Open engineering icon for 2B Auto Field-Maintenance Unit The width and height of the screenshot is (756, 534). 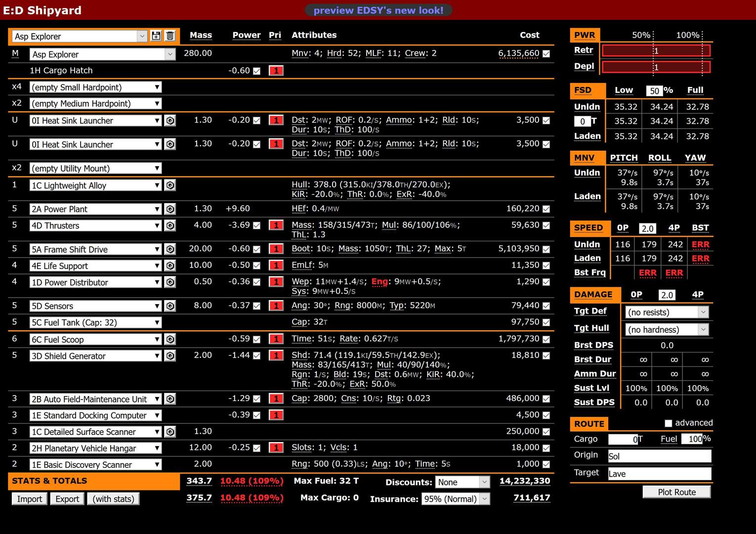click(170, 399)
